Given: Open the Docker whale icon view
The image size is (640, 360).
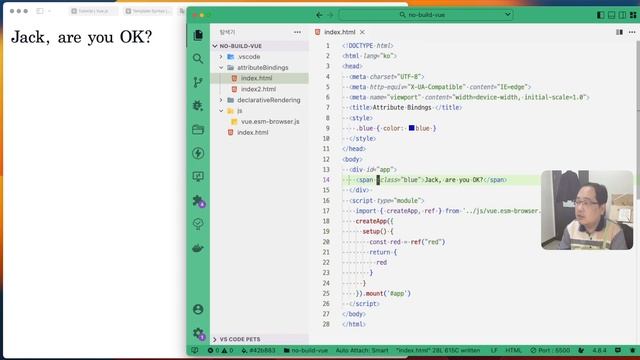Looking at the screenshot, I should [x=198, y=248].
